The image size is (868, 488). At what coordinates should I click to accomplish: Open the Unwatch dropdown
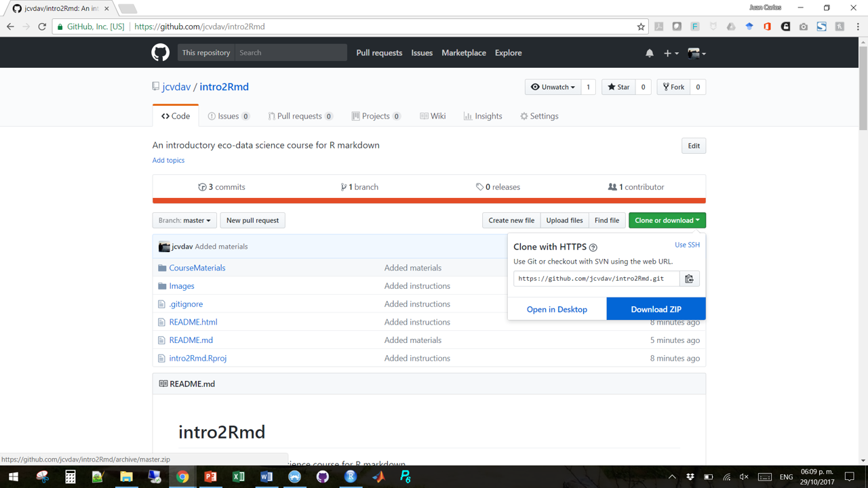coord(553,87)
